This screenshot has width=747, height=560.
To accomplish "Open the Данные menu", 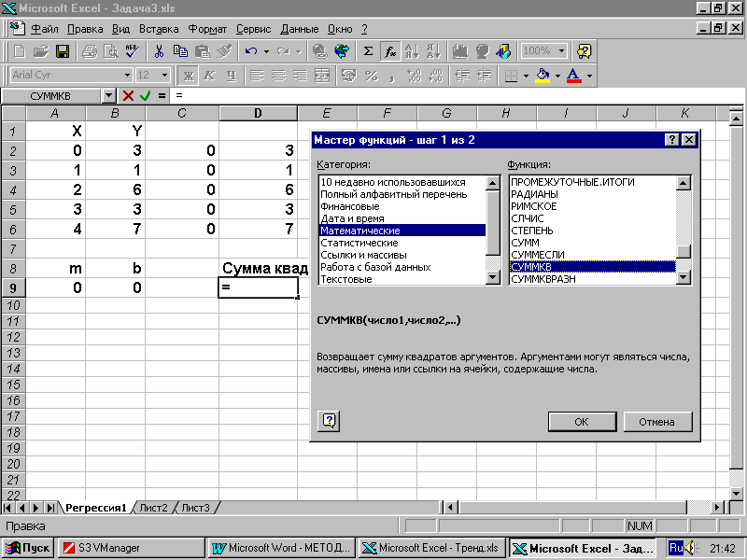I will pyautogui.click(x=299, y=29).
